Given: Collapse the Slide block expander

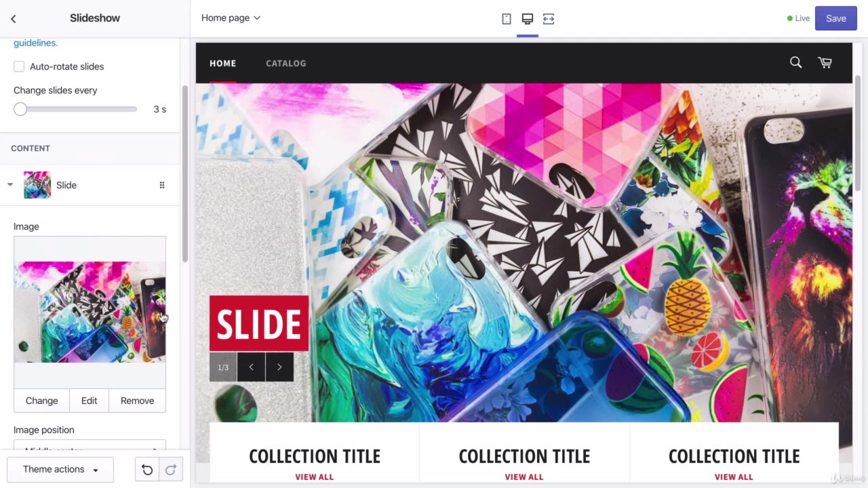Looking at the screenshot, I should 10,185.
